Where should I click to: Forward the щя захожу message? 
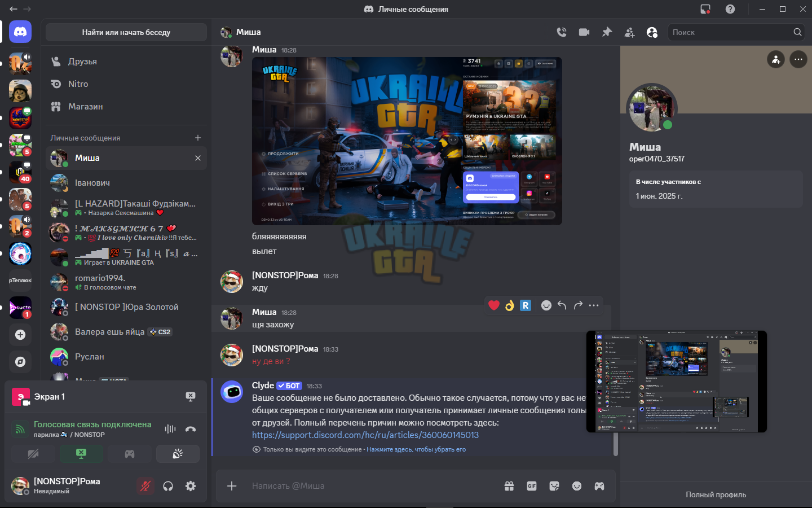pyautogui.click(x=578, y=305)
